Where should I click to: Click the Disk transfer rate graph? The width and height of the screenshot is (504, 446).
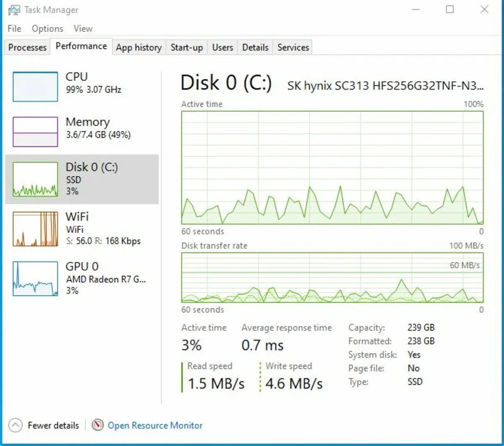point(332,277)
